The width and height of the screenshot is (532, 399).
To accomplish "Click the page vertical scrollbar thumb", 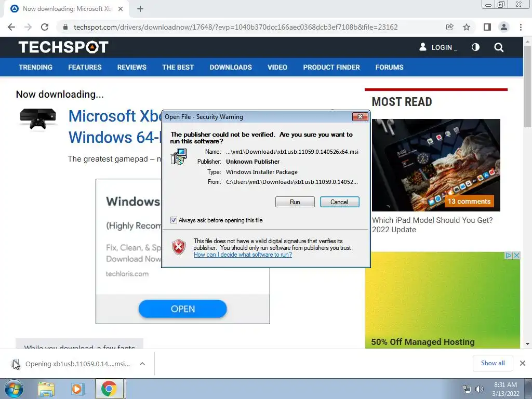I will [527, 87].
